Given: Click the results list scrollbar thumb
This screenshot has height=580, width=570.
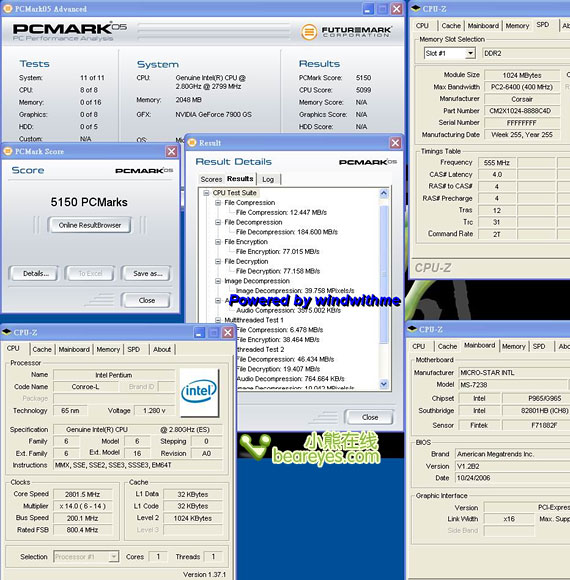Looking at the screenshot, I should coord(384,274).
